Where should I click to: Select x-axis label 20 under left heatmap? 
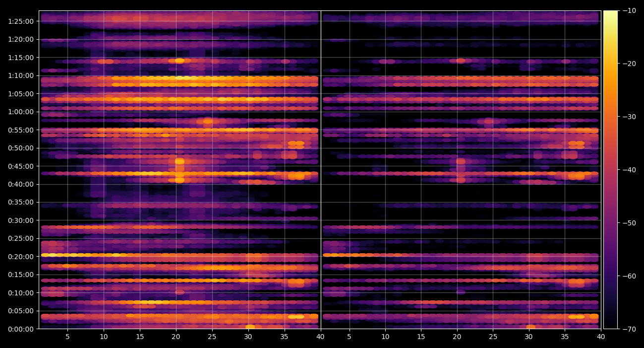[x=176, y=337]
